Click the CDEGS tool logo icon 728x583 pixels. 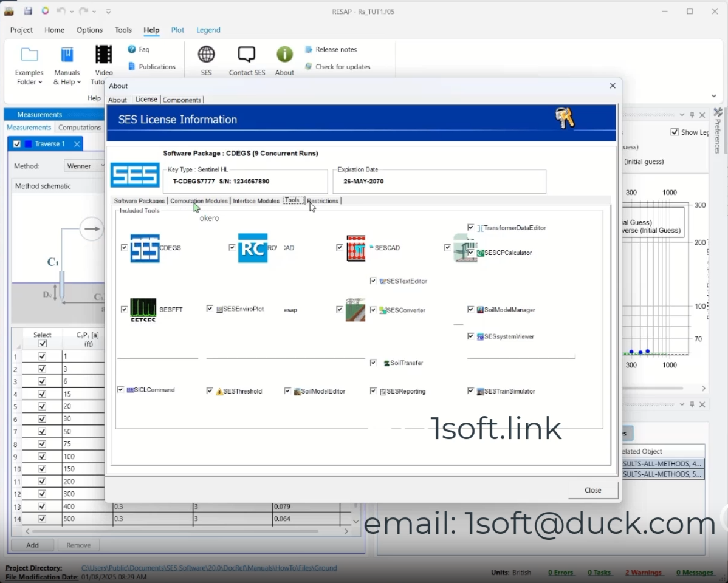(x=145, y=248)
